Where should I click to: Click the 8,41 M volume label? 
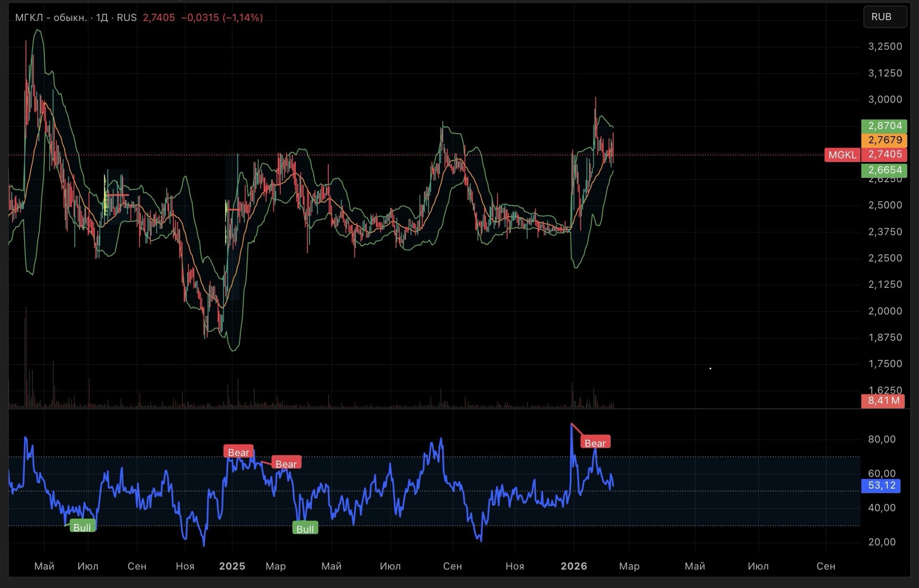[x=883, y=401]
